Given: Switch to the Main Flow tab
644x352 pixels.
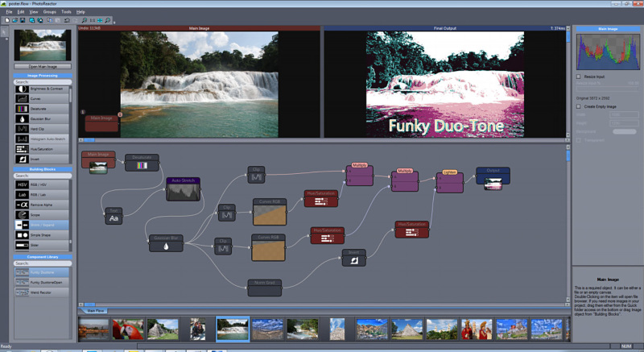Looking at the screenshot, I should [95, 311].
